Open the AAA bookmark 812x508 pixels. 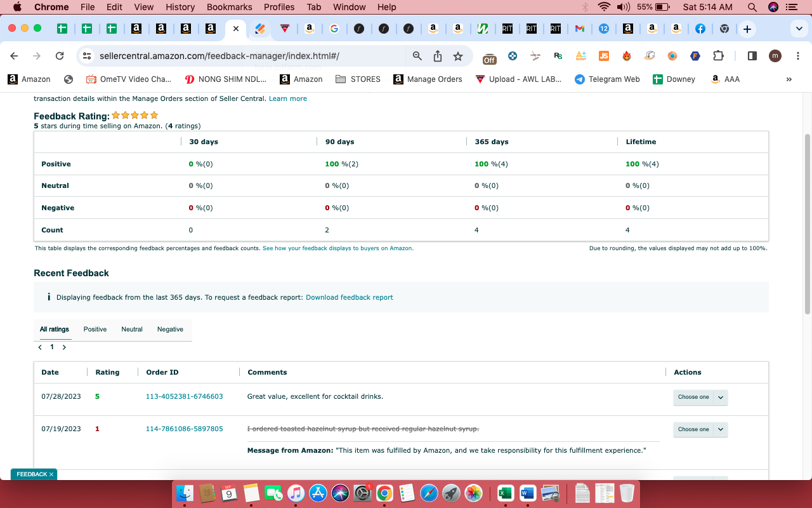point(725,79)
